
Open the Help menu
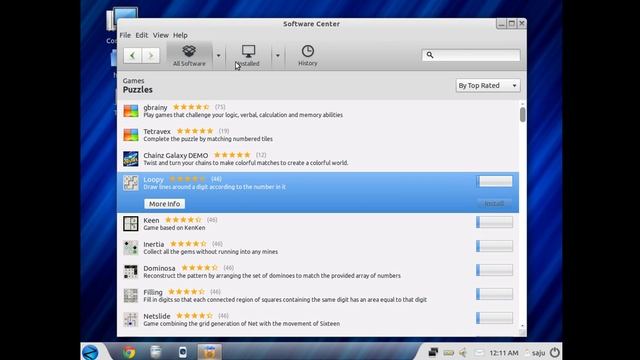[x=180, y=35]
